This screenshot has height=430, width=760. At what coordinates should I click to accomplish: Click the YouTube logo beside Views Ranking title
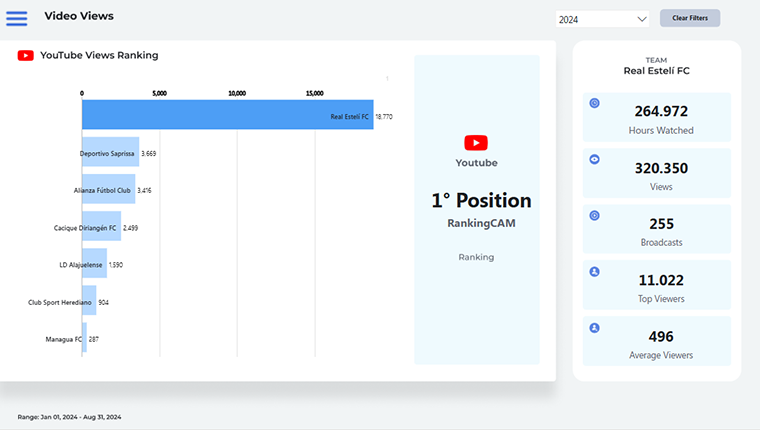coord(26,56)
